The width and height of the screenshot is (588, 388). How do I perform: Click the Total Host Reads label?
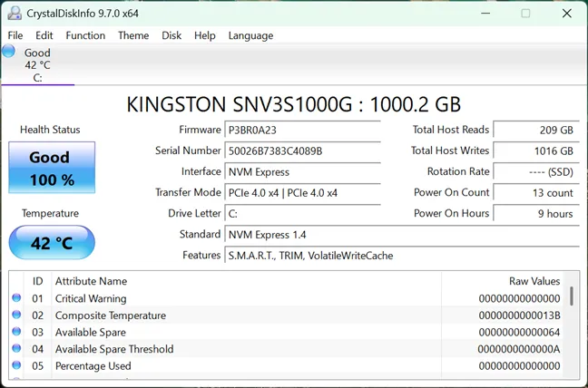tap(451, 130)
